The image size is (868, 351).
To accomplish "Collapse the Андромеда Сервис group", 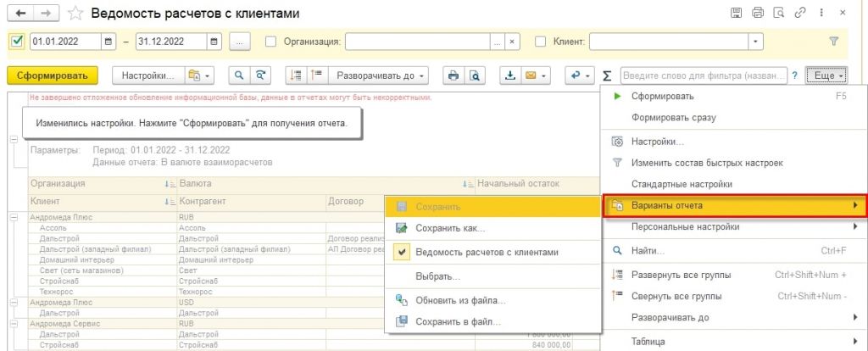I will click(14, 323).
